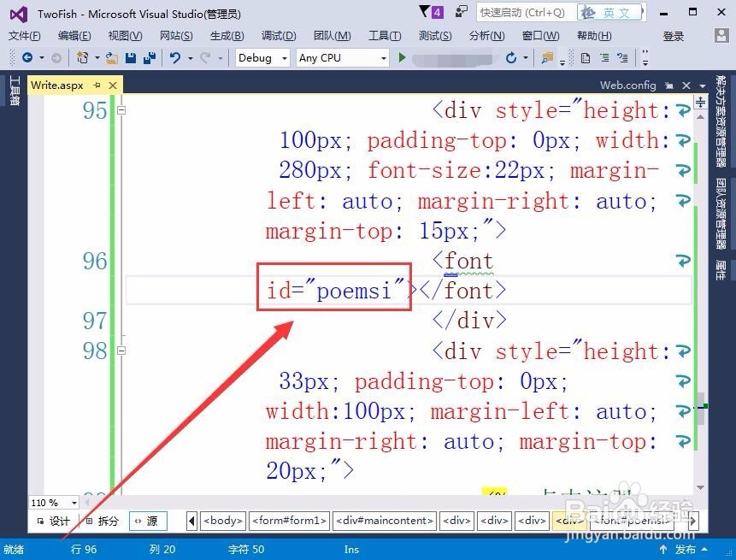
Task: Click the user account avatar icon
Action: [x=721, y=36]
